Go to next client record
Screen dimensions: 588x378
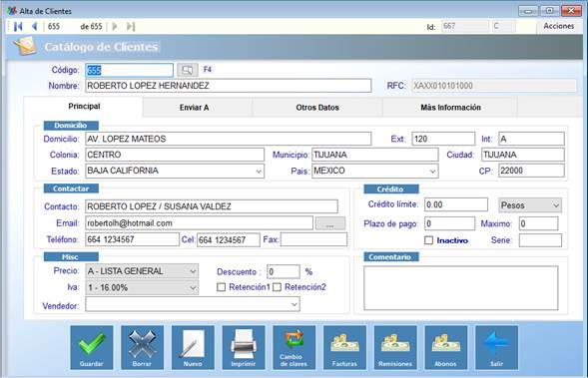tap(115, 26)
